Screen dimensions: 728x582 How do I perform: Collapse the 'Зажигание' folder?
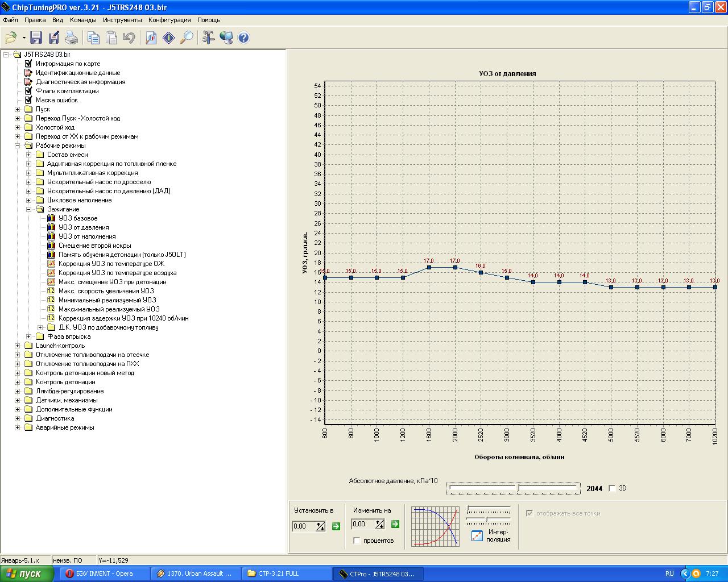(x=28, y=209)
